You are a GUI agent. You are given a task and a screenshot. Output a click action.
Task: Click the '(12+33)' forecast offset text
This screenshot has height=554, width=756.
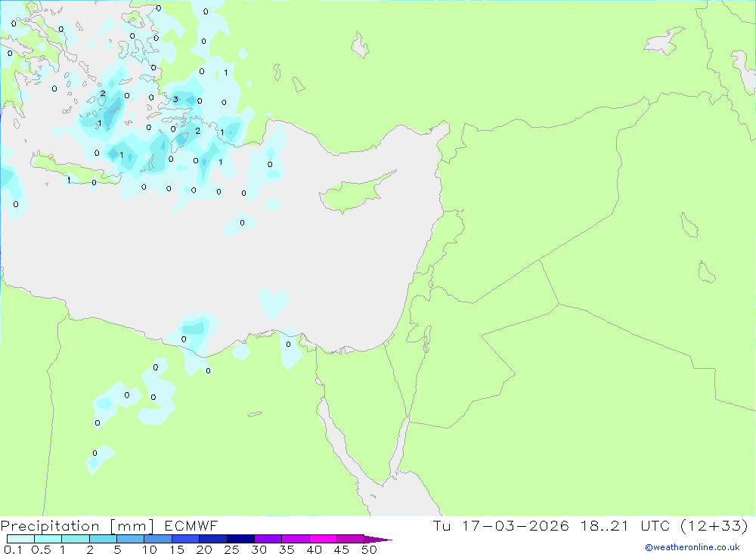(x=714, y=525)
